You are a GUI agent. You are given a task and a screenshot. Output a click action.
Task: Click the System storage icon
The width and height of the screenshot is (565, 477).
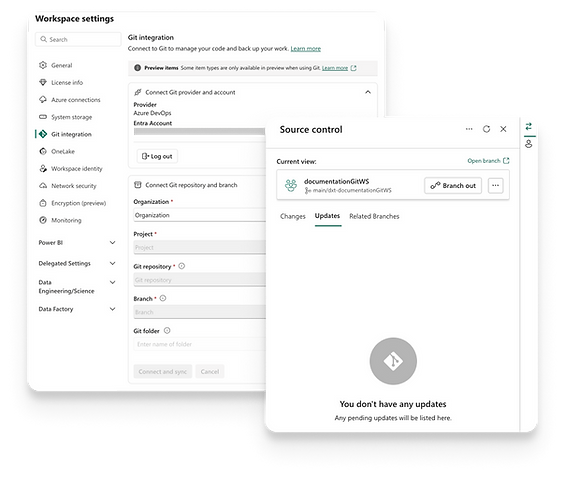43,117
